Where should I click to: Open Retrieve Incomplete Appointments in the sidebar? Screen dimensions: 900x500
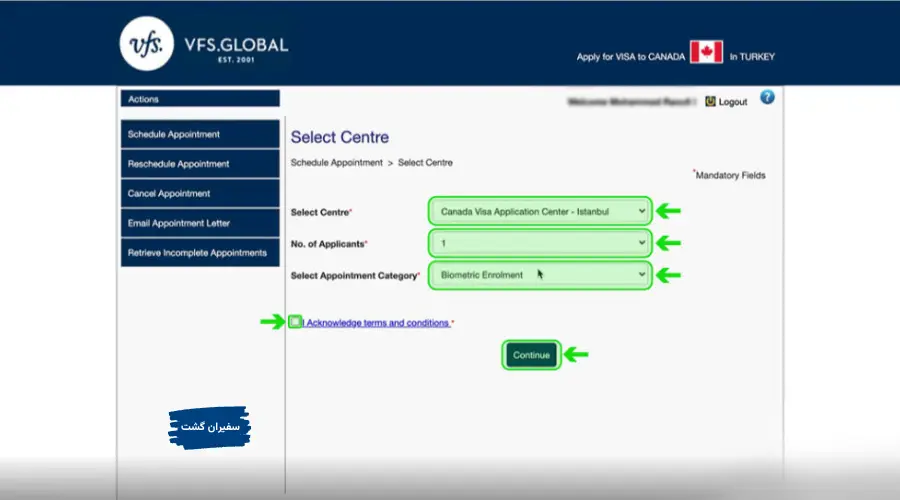coord(200,253)
